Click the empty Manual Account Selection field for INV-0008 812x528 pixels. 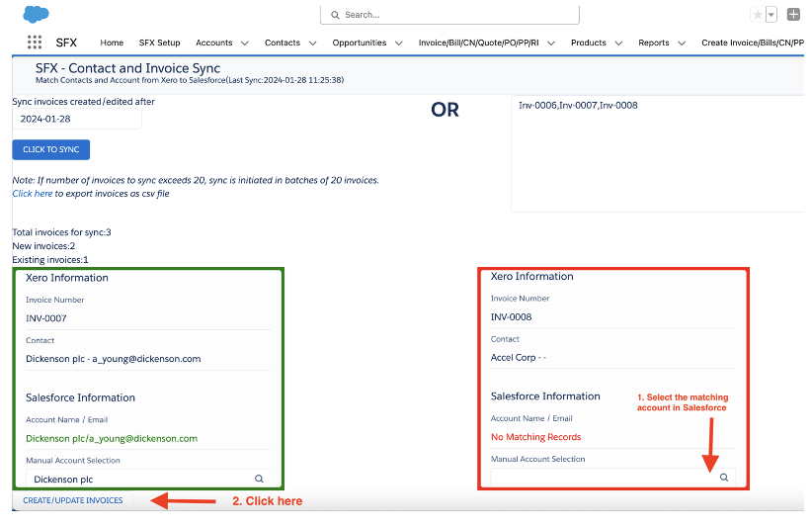(x=613, y=478)
